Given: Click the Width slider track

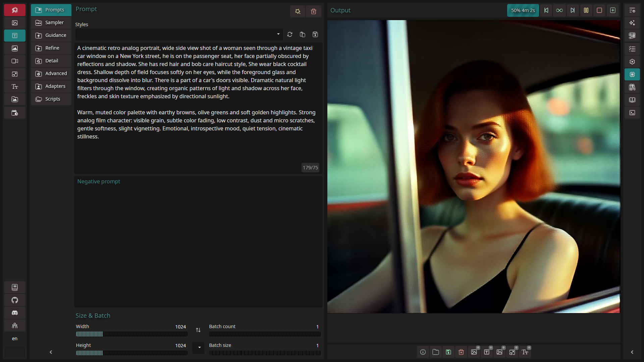Looking at the screenshot, I should point(131,334).
